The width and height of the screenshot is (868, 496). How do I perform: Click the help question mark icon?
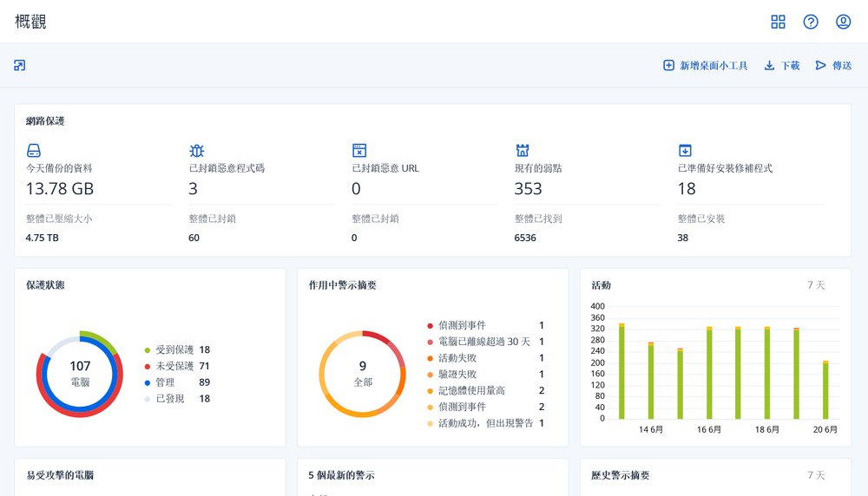pyautogui.click(x=811, y=22)
